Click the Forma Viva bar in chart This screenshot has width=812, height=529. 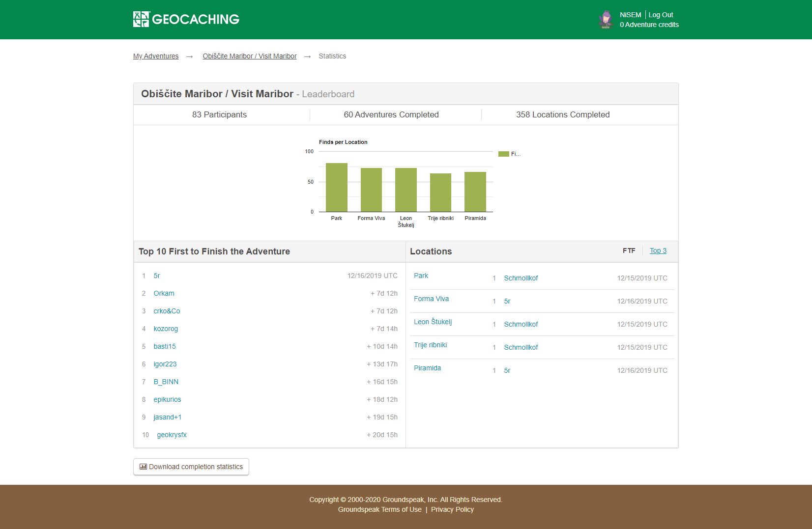click(371, 190)
